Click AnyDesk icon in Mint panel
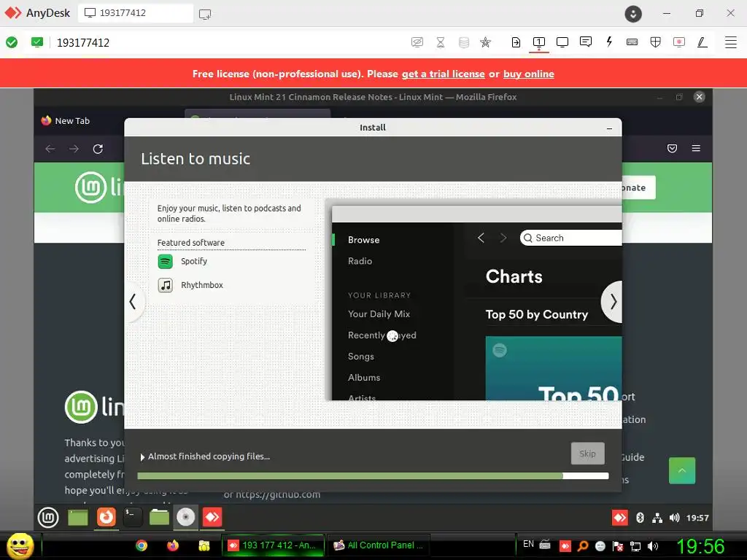 point(212,517)
